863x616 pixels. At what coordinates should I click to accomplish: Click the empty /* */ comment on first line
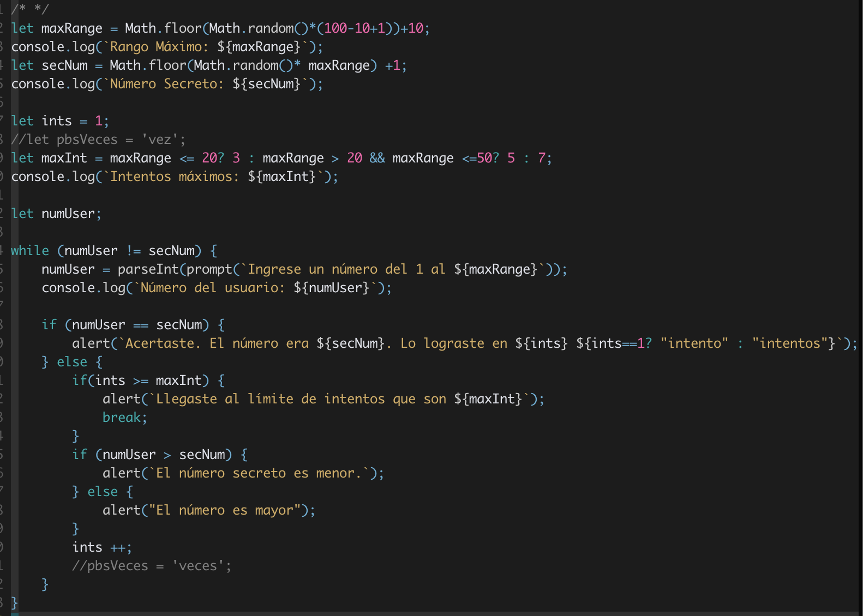point(30,9)
